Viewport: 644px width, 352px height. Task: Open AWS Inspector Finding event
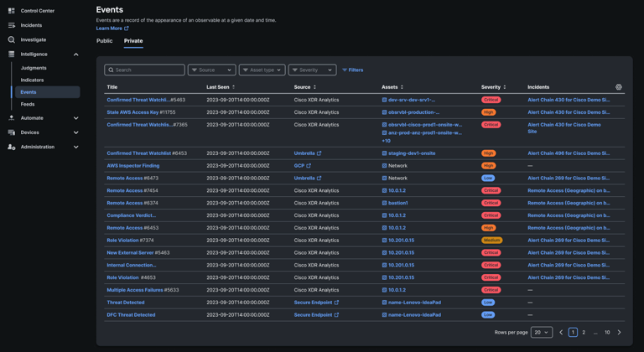[x=133, y=166]
